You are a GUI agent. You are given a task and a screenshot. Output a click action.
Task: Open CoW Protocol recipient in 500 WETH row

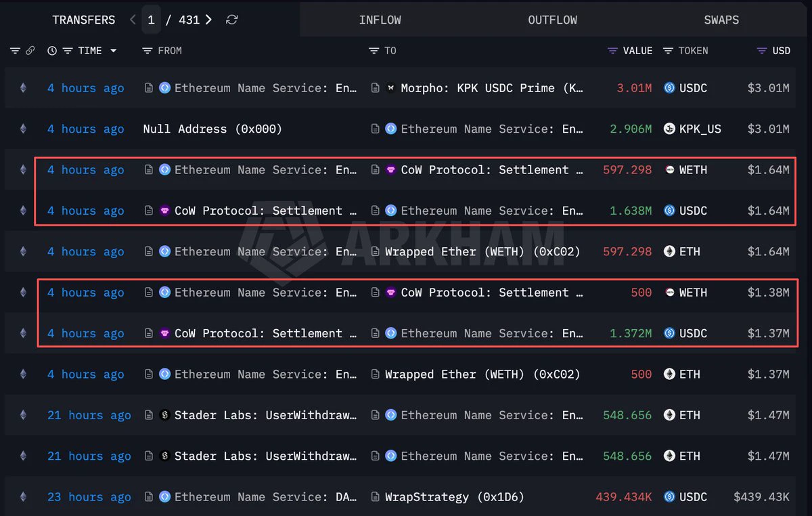pyautogui.click(x=492, y=293)
